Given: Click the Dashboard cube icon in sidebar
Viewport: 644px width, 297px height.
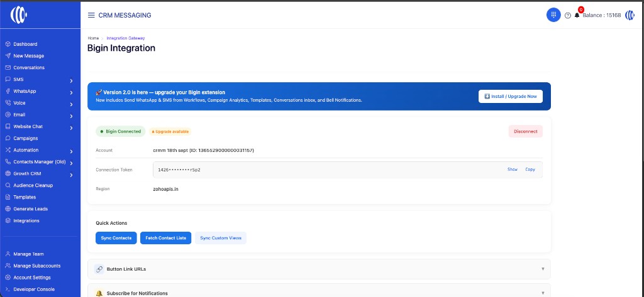Looking at the screenshot, I should (x=8, y=44).
